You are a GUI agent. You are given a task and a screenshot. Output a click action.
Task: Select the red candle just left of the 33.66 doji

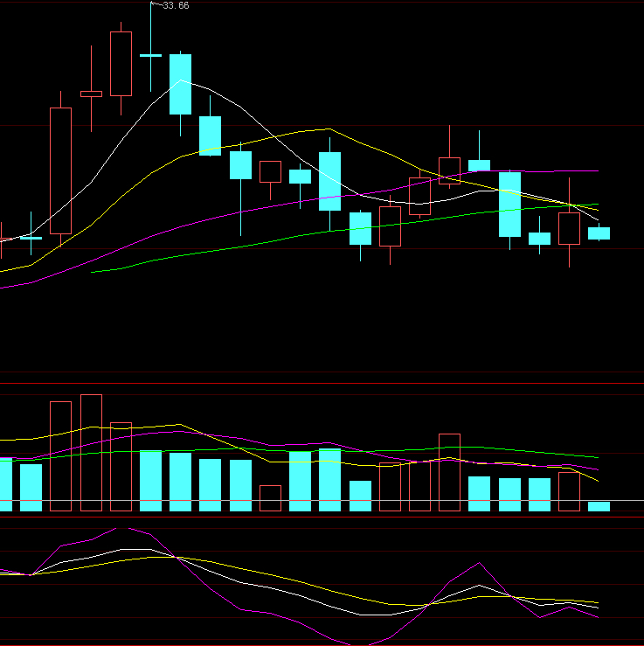coord(121,64)
